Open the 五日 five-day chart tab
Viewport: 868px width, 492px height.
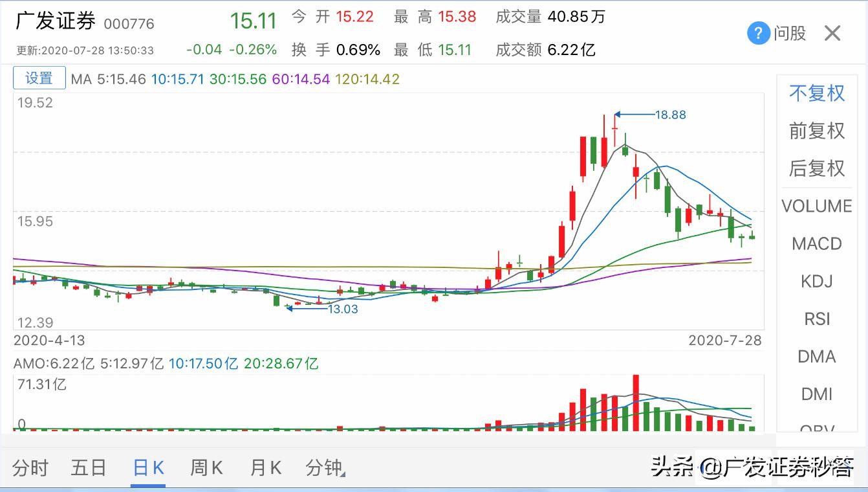tap(88, 467)
